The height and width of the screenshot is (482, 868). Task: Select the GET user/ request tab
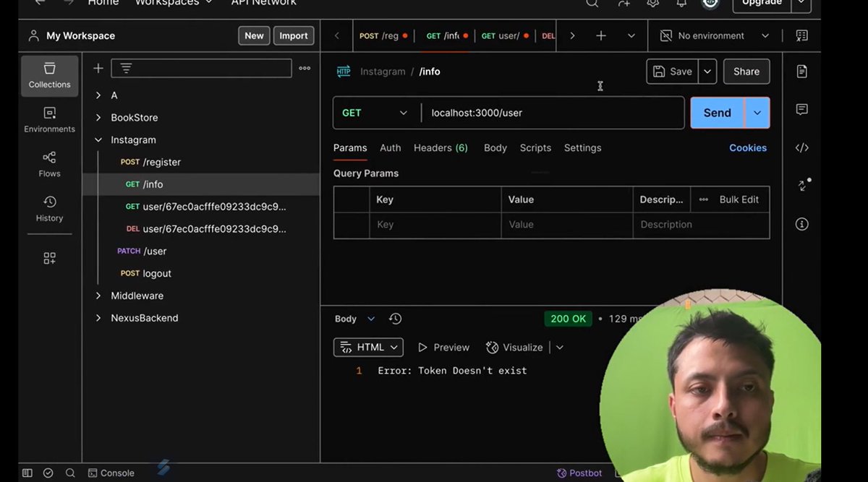[x=505, y=35]
